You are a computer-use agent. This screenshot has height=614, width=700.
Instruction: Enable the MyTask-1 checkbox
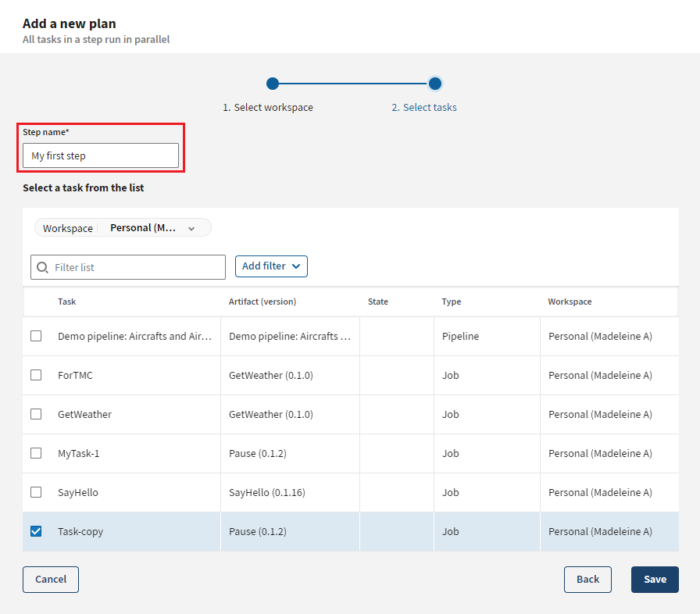pyautogui.click(x=36, y=453)
